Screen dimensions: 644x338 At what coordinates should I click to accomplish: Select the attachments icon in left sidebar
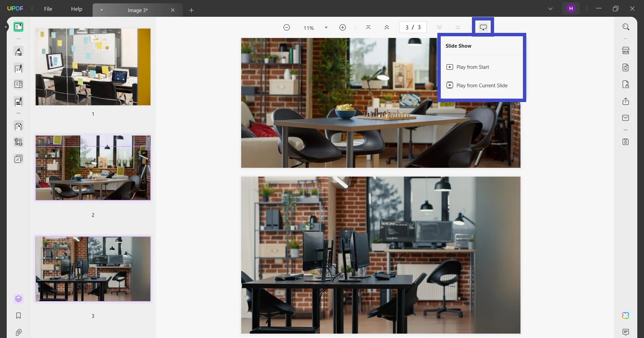pyautogui.click(x=18, y=332)
